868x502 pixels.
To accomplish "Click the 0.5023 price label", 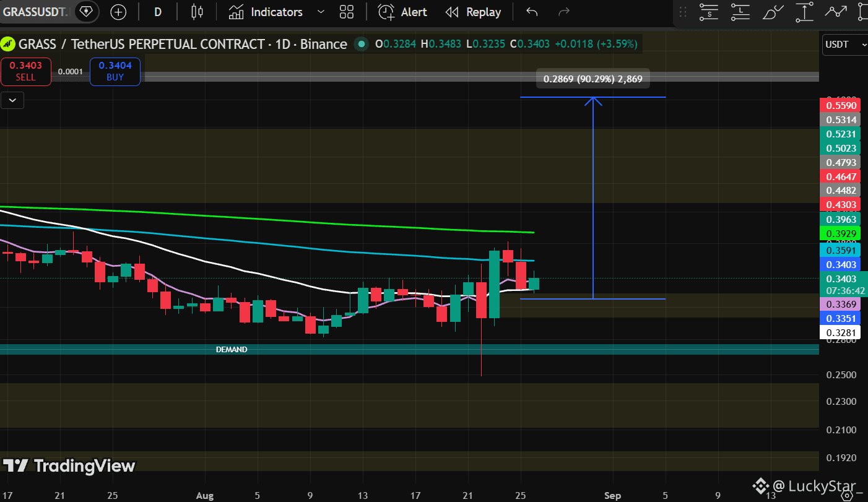I will (x=841, y=148).
